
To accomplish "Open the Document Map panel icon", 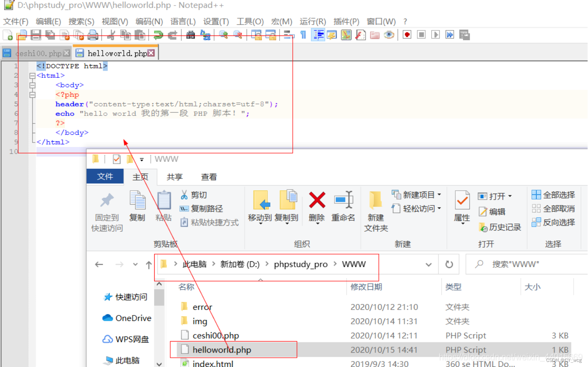I will click(346, 35).
